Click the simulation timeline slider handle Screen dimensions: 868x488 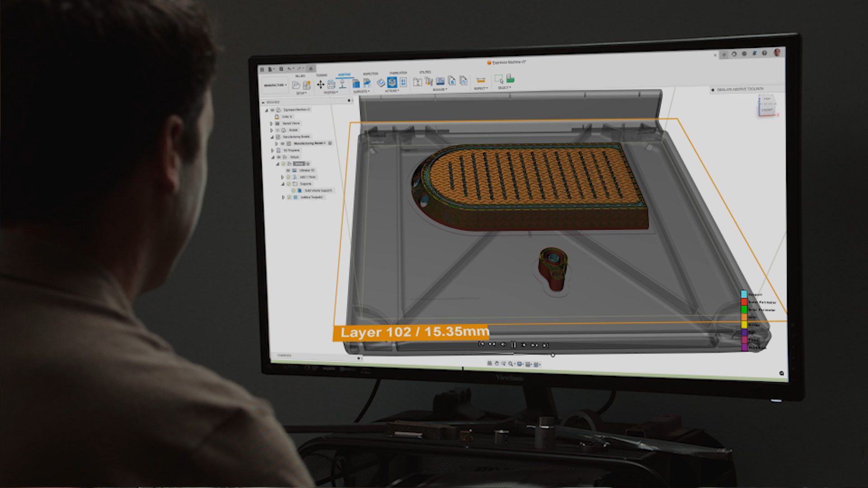552,355
